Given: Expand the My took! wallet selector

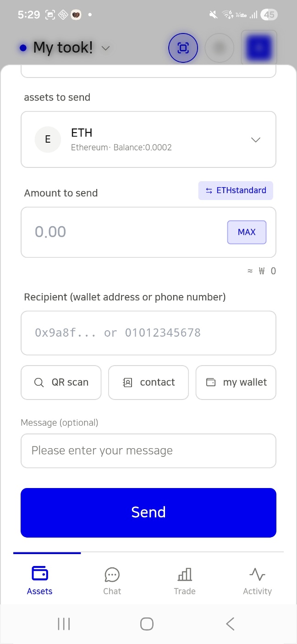Looking at the screenshot, I should [x=65, y=48].
